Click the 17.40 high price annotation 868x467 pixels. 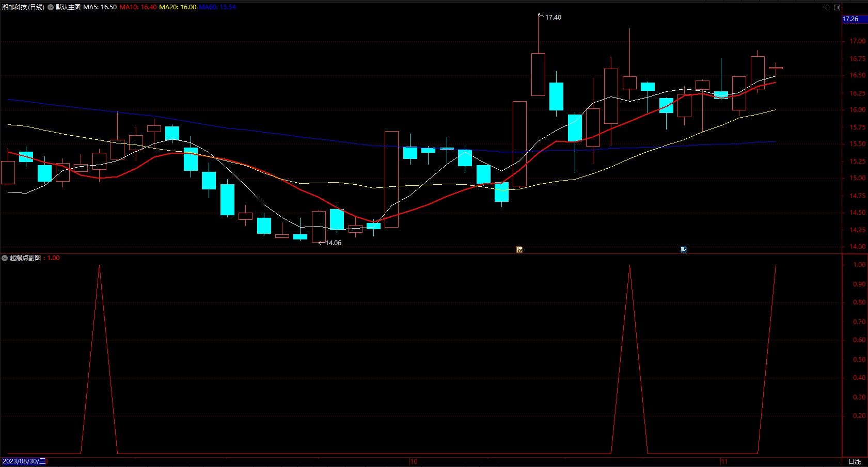(x=553, y=18)
